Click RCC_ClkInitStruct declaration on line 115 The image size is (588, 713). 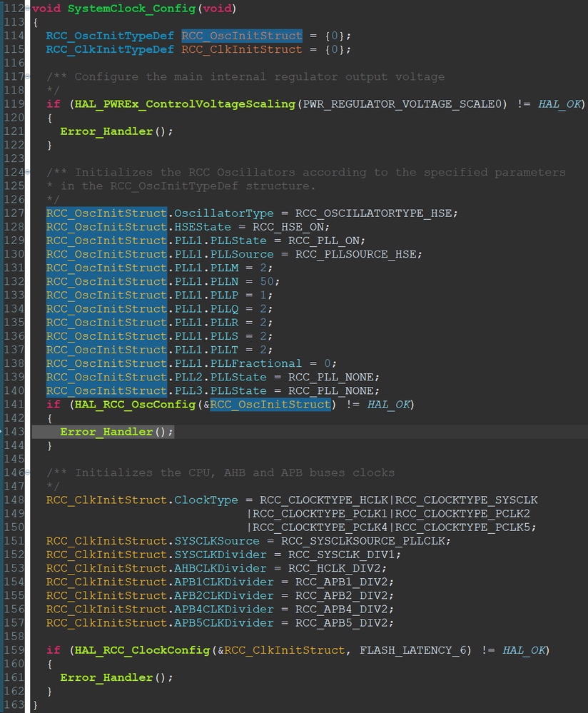click(242, 49)
